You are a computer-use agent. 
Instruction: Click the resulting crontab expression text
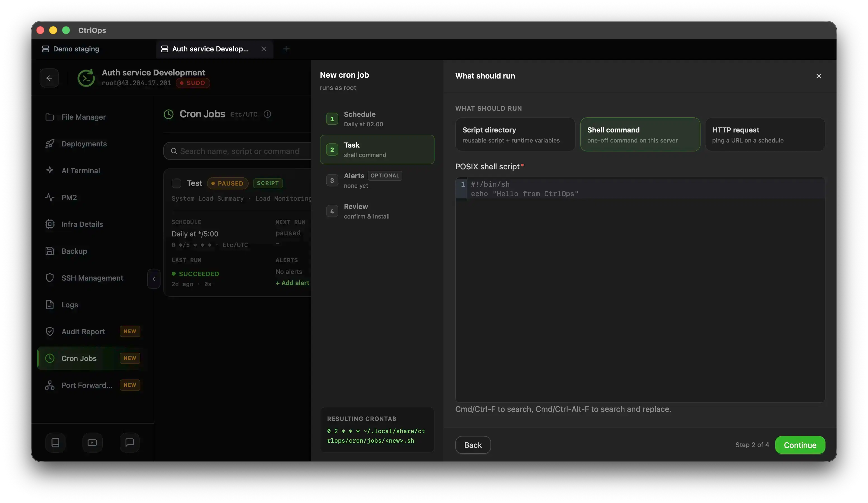pos(376,436)
